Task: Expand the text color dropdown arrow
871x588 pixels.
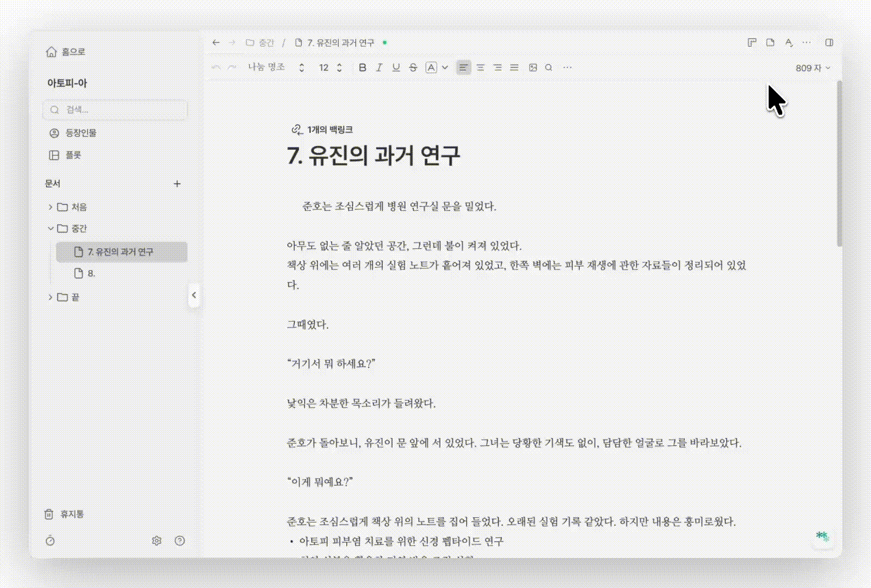Action: tap(445, 68)
